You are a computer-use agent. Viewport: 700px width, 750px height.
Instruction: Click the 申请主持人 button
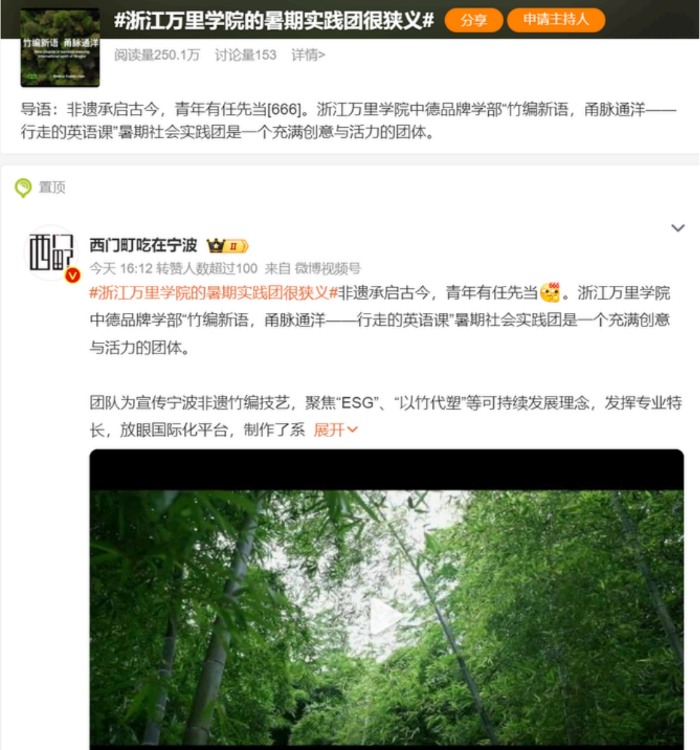click(x=556, y=20)
